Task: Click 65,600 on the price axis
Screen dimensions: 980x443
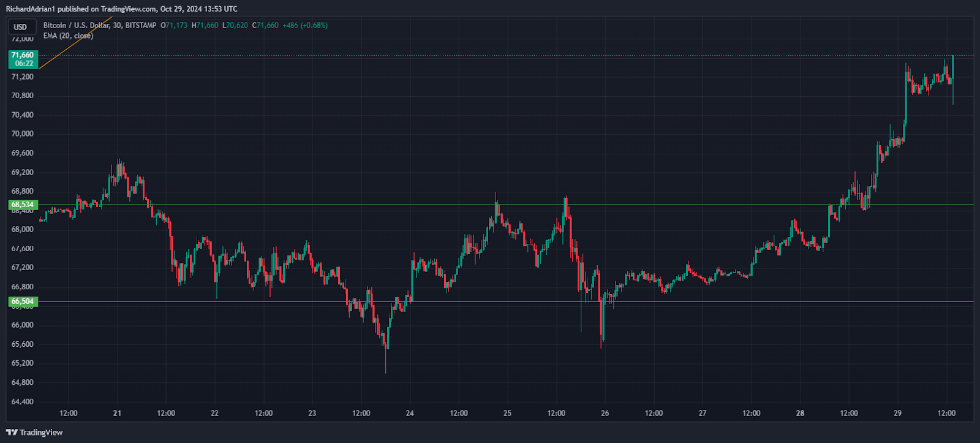Action: (x=23, y=344)
